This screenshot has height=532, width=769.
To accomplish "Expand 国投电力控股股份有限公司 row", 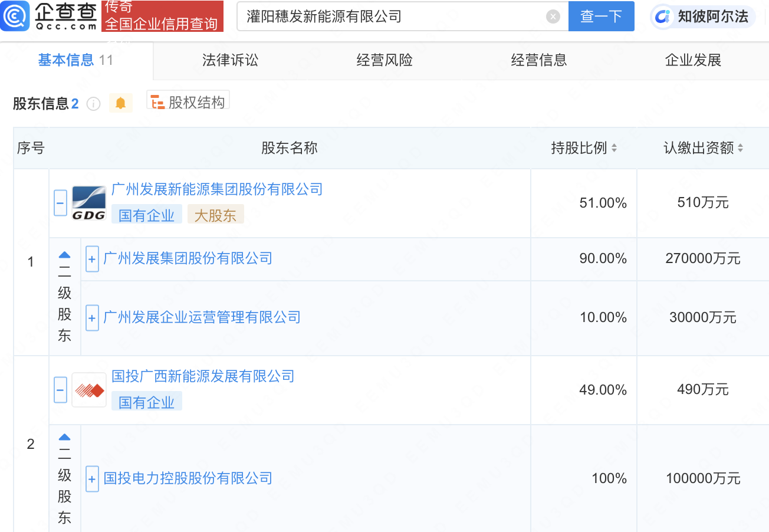I will coord(92,478).
